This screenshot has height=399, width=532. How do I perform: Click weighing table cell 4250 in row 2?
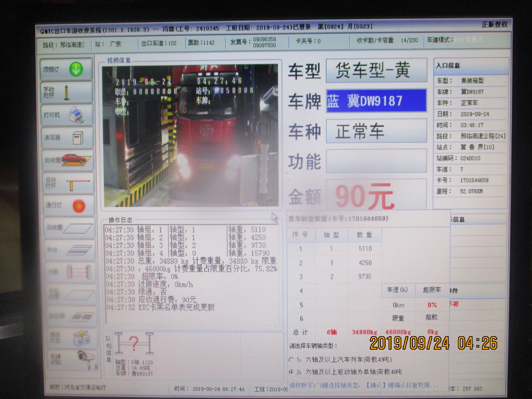pyautogui.click(x=365, y=263)
